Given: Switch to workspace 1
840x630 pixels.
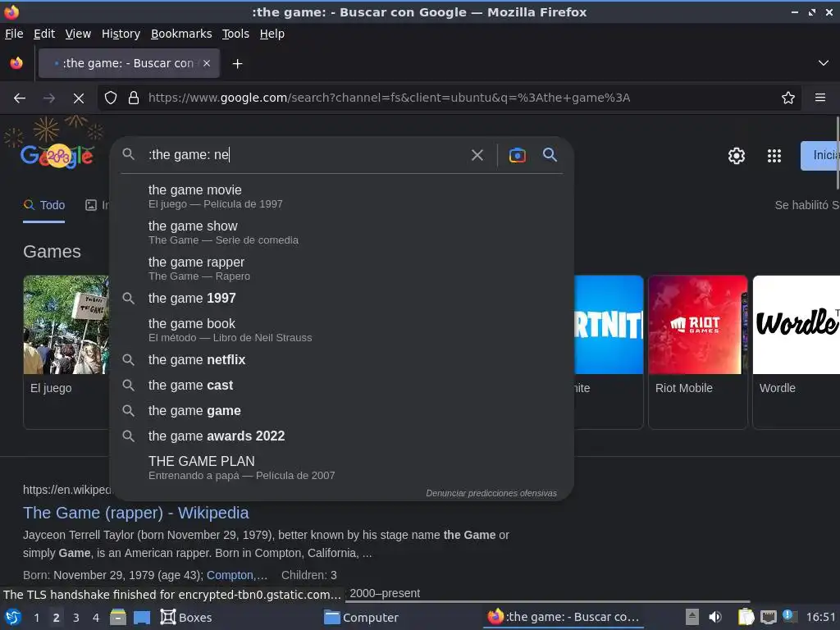Looking at the screenshot, I should pyautogui.click(x=36, y=618).
